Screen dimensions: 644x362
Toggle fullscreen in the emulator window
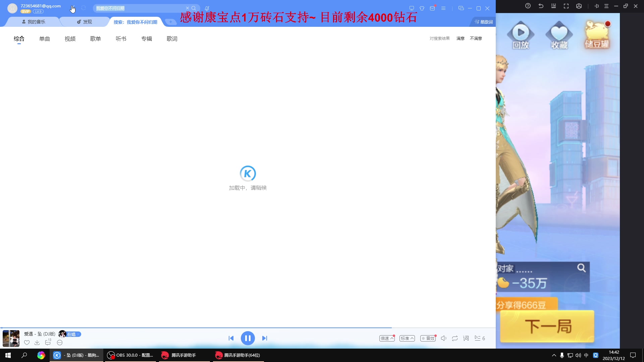566,6
